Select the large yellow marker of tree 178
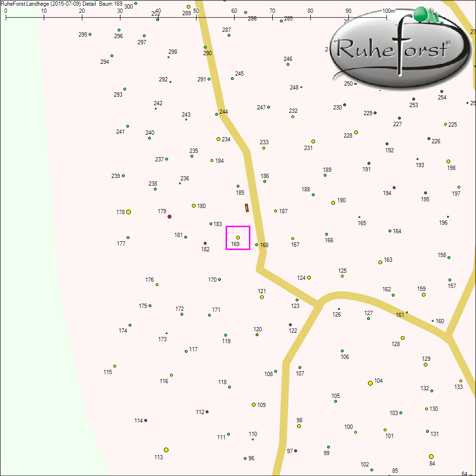 click(x=129, y=212)
